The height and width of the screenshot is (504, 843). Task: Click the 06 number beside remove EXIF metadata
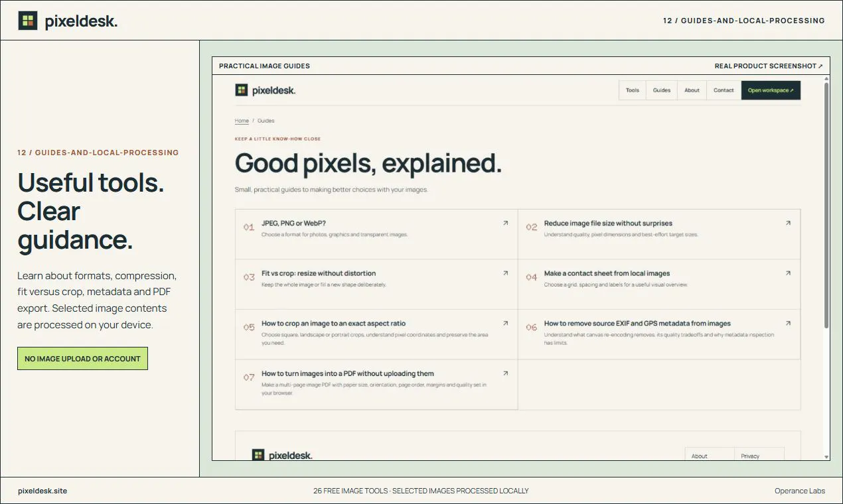[532, 327]
